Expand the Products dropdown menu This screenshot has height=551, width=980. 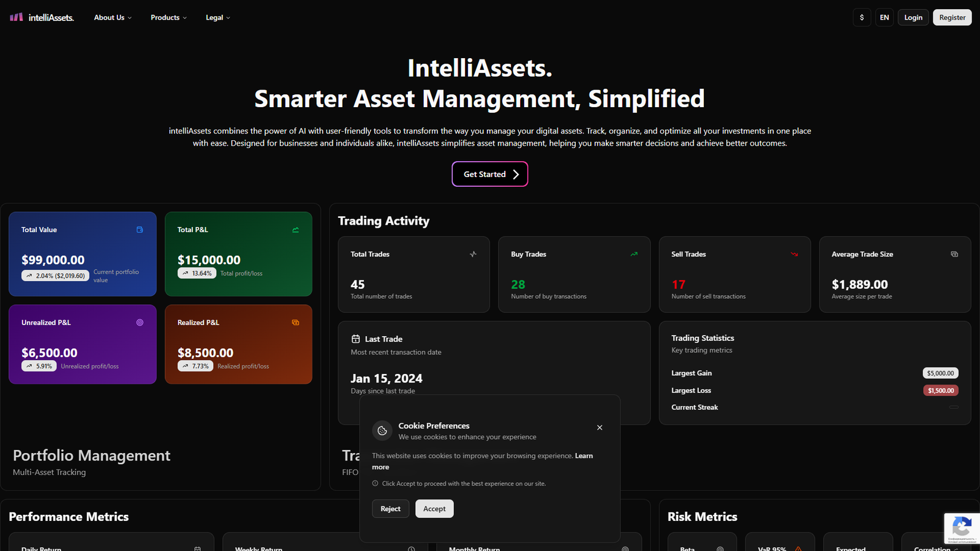click(168, 17)
